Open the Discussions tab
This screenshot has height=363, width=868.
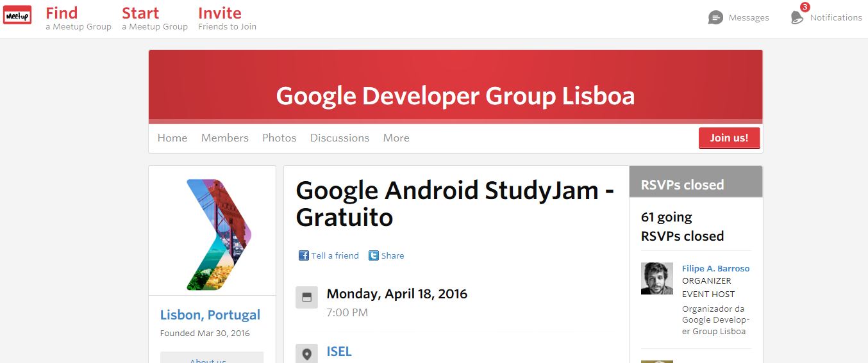[340, 138]
